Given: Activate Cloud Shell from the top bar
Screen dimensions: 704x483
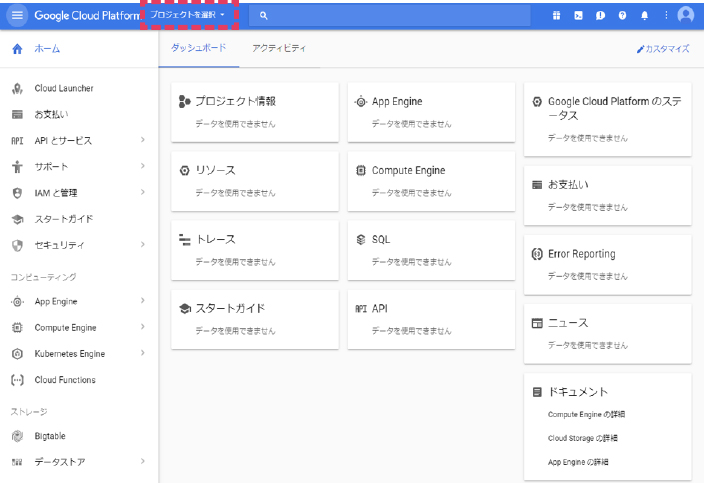Looking at the screenshot, I should (x=578, y=16).
